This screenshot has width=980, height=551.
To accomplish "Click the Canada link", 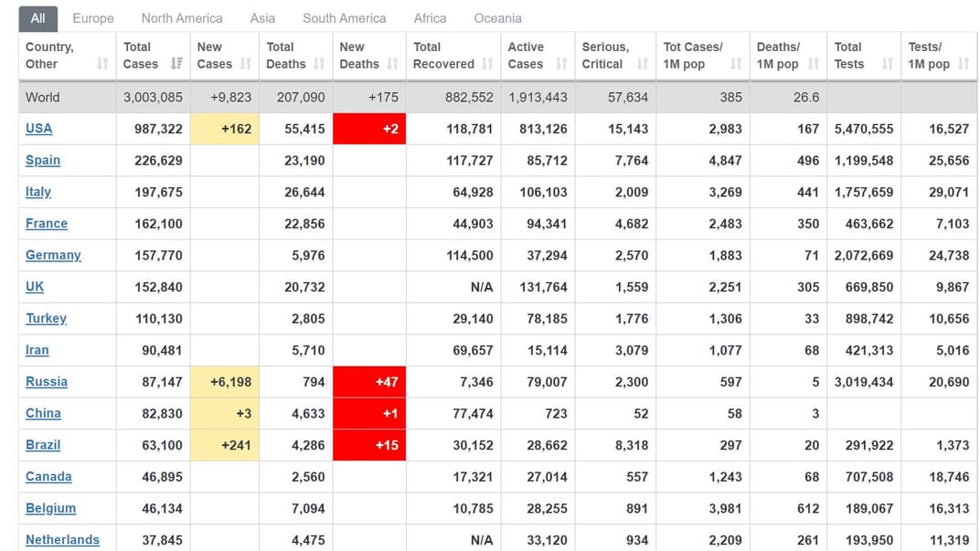I will 48,477.
